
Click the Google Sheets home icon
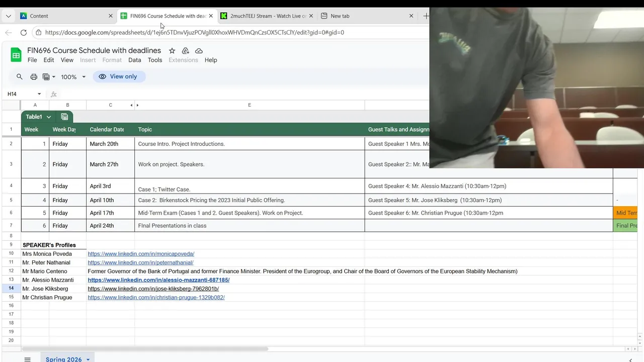[16, 55]
